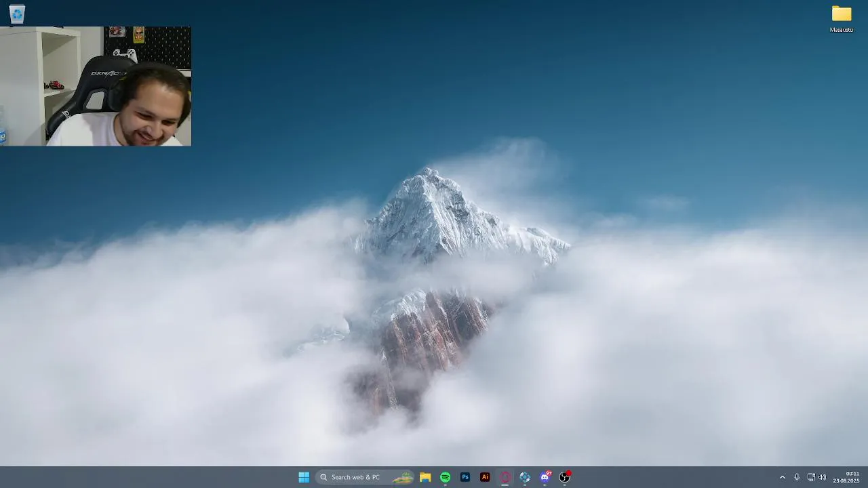868x488 pixels.
Task: Launch Spotify from the taskbar
Action: [445, 477]
